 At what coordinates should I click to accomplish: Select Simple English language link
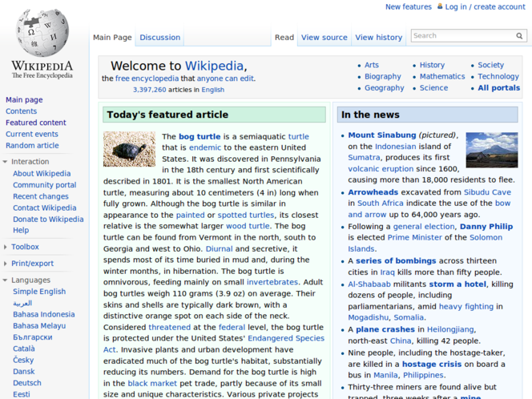click(x=39, y=292)
